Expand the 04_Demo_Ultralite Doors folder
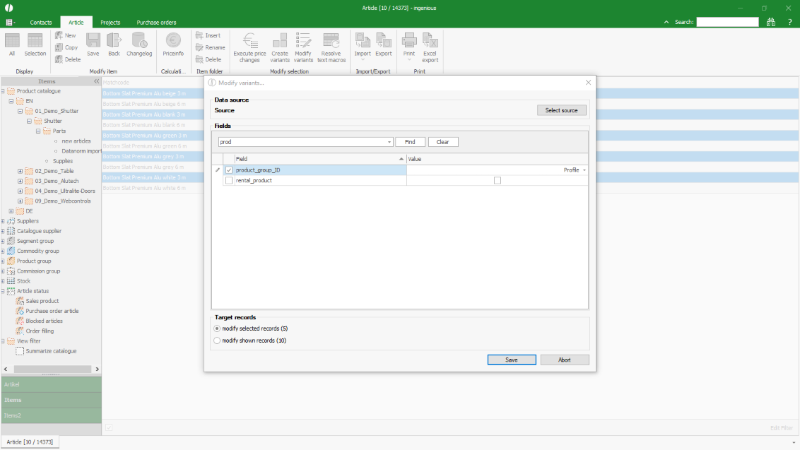800x450 pixels. point(20,191)
